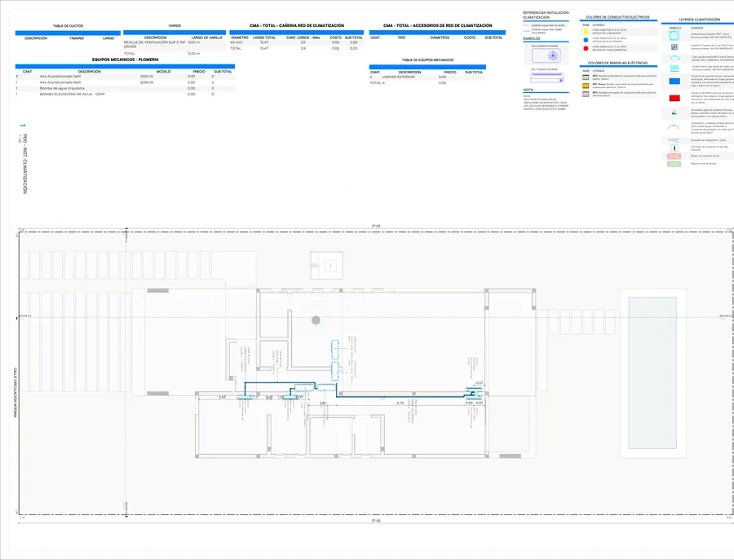Click the '2500 W' model cell
Image resolution: width=734 pixels, height=560 pixels.
pyautogui.click(x=147, y=77)
